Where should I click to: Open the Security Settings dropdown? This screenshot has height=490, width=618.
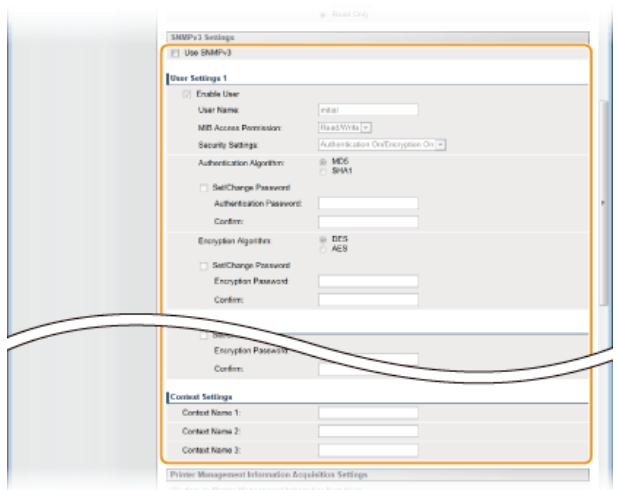[x=382, y=145]
